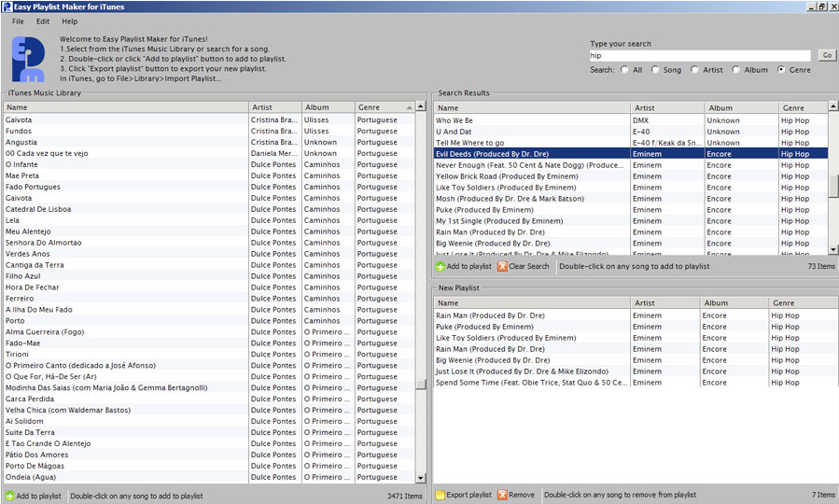This screenshot has width=839, height=504.
Task: Select Yellow Brick Road search result
Action: tap(630, 176)
